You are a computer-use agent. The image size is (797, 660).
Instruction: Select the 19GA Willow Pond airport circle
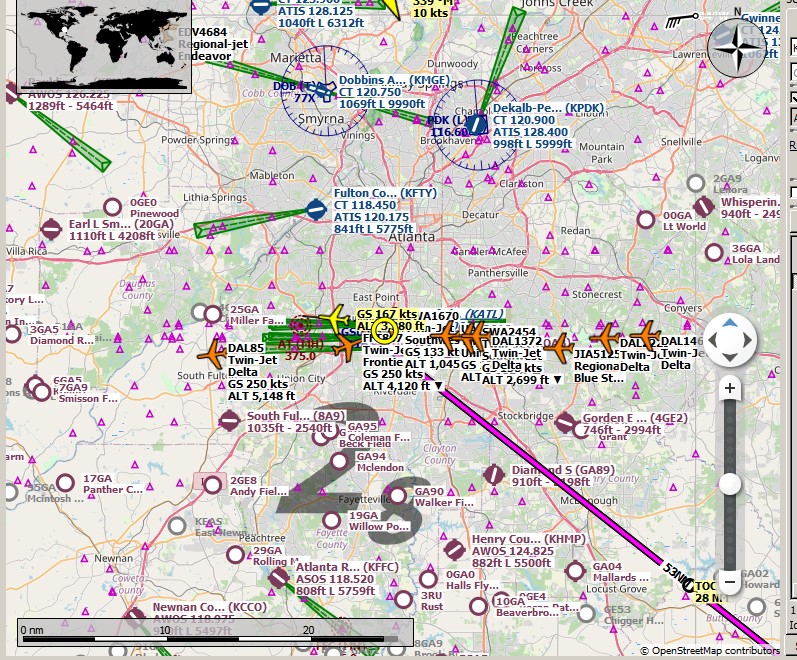click(x=331, y=520)
